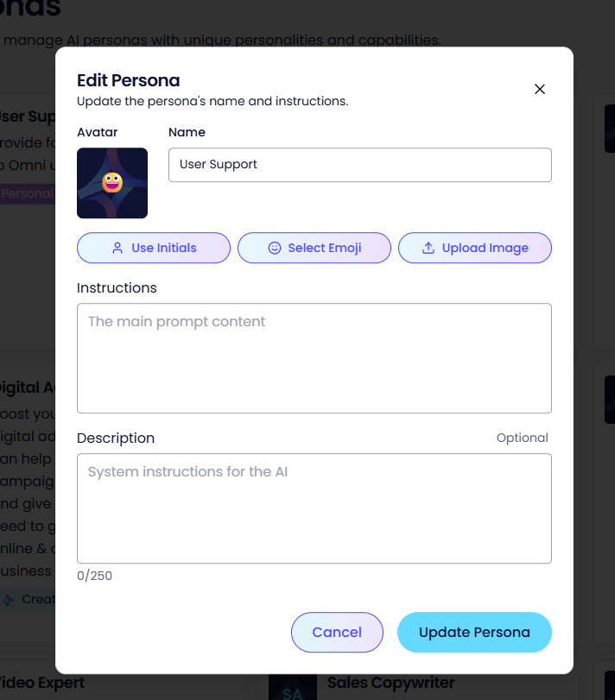The height and width of the screenshot is (700, 615).
Task: Click the Update Persona button
Action: [474, 633]
